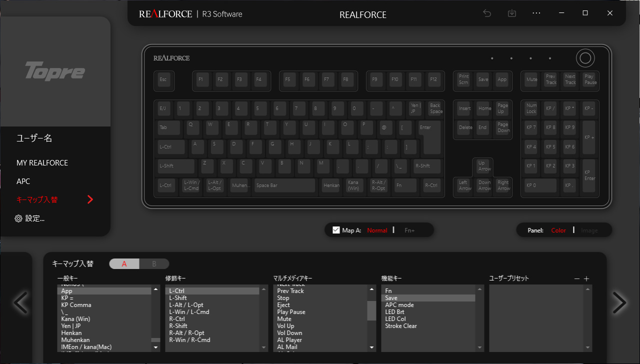
Task: Click the undo arrow icon in title bar
Action: 487,13
